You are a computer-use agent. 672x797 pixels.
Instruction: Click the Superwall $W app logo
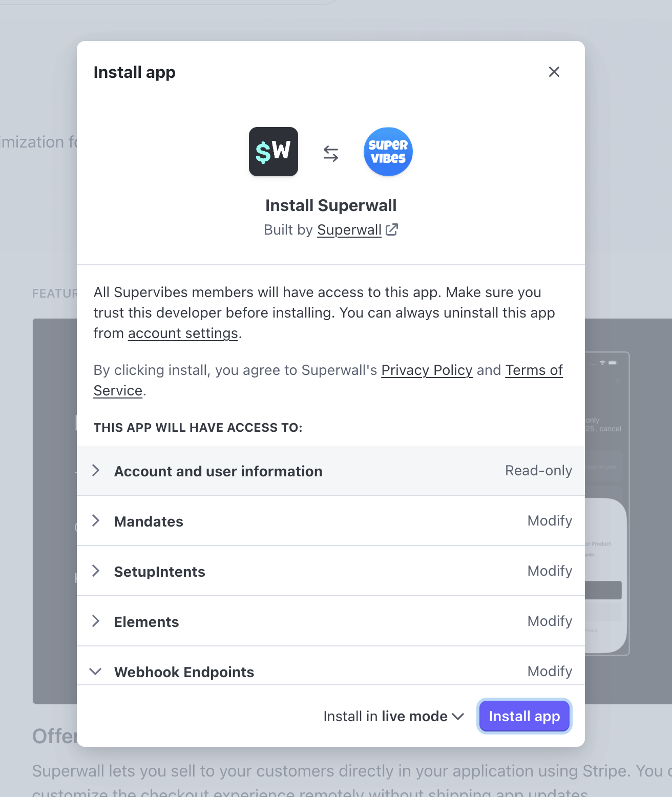tap(274, 152)
